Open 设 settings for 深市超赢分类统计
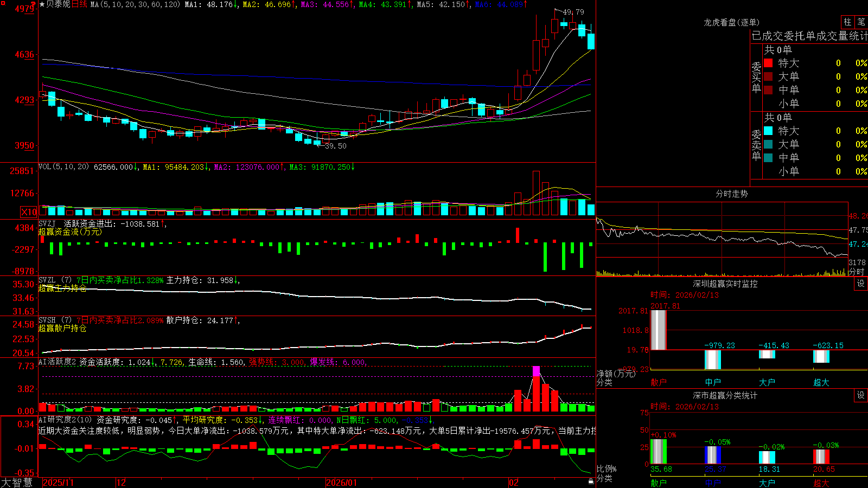Viewport: 868px width, 488px height. pos(861,395)
